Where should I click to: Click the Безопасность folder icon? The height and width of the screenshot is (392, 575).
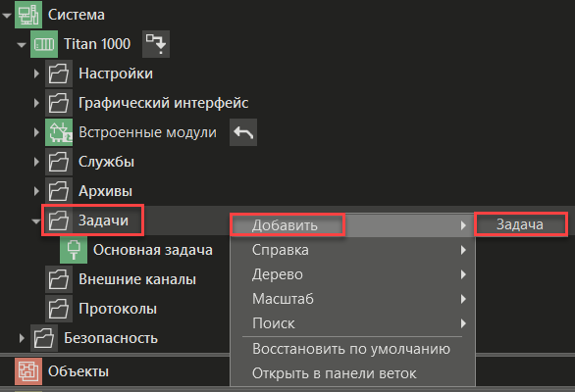tap(44, 338)
